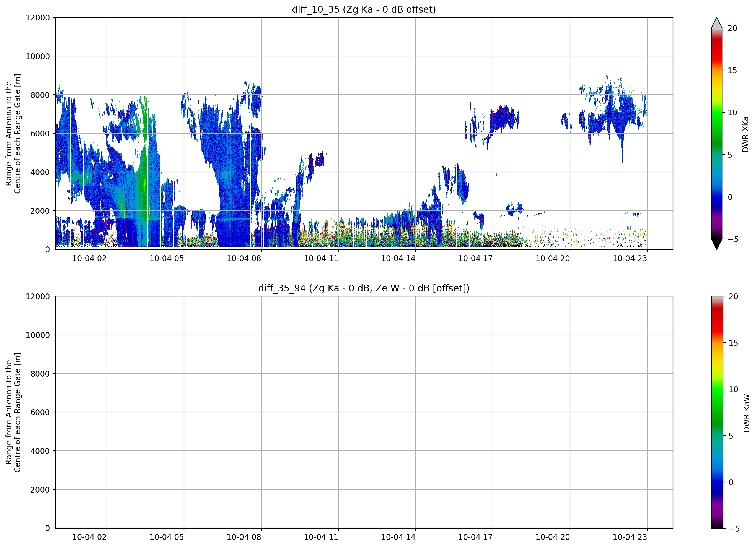Screen dimensions: 756x547
Task: Click the '10' tick on DWR-XKa colorbar
Action: [x=732, y=113]
